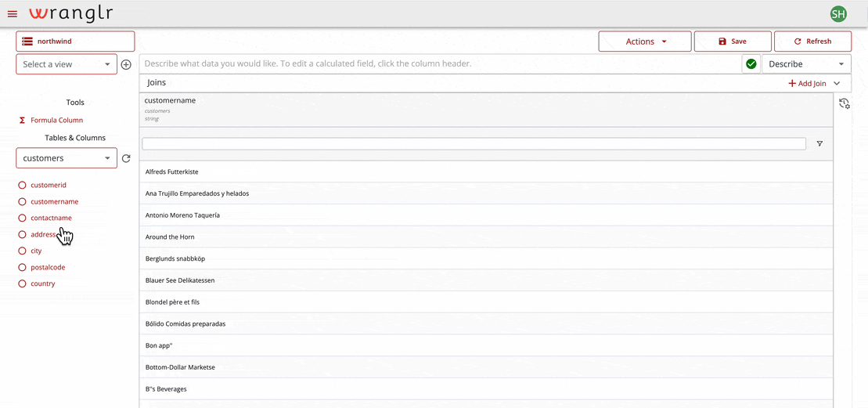Open the hamburger navigation menu

coord(13,14)
